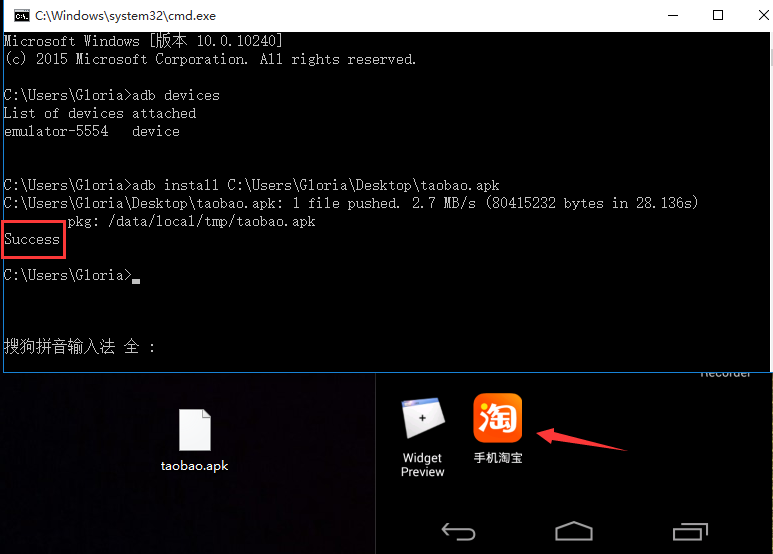Tap the Android recent apps button
773x554 pixels.
(x=690, y=531)
